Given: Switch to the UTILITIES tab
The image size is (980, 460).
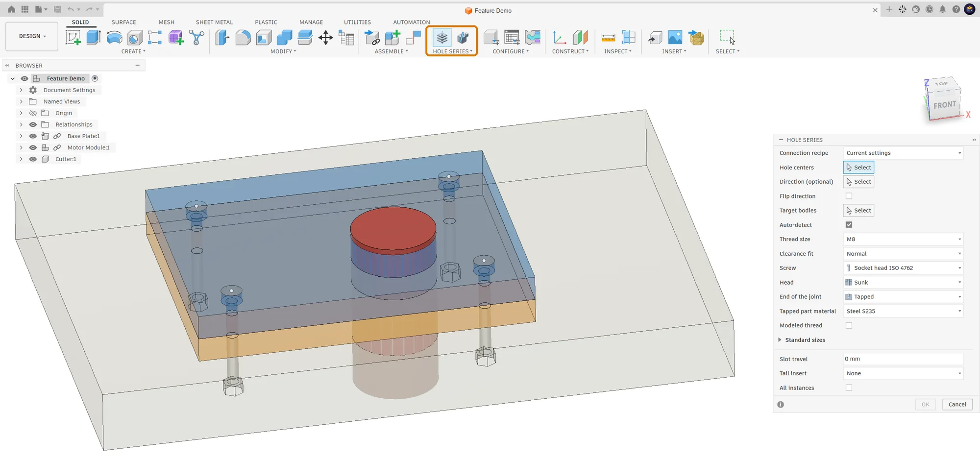Looking at the screenshot, I should (357, 22).
